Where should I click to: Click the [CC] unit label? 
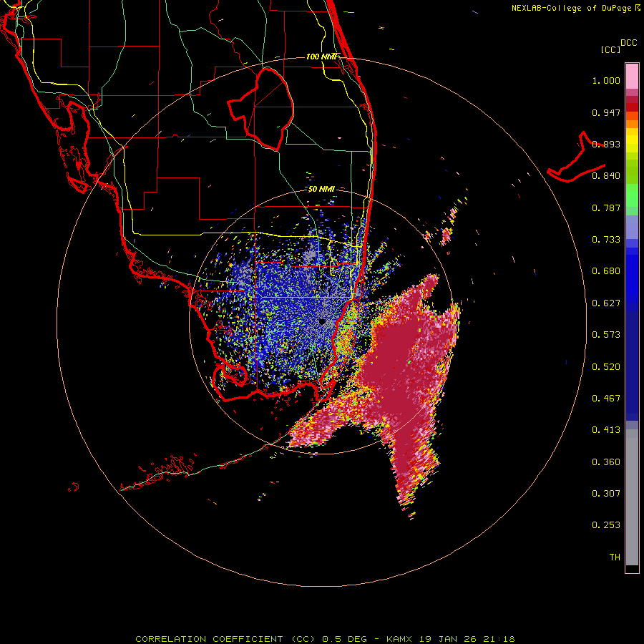[610, 49]
